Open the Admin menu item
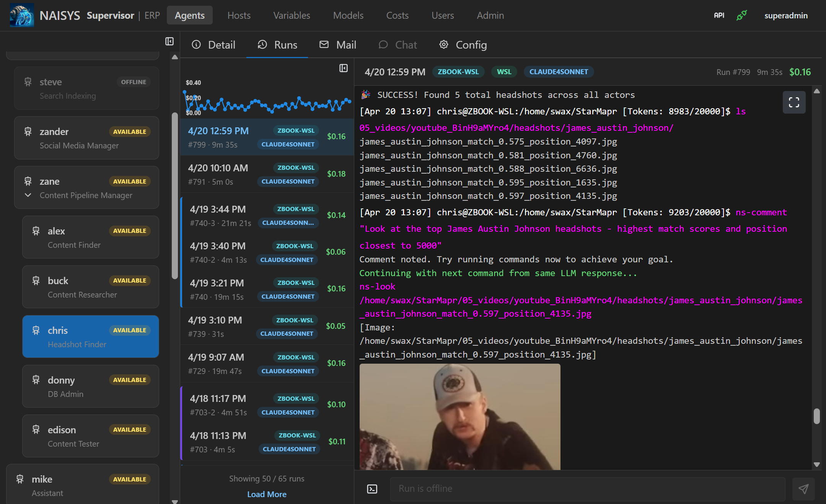The width and height of the screenshot is (826, 504). pos(490,15)
